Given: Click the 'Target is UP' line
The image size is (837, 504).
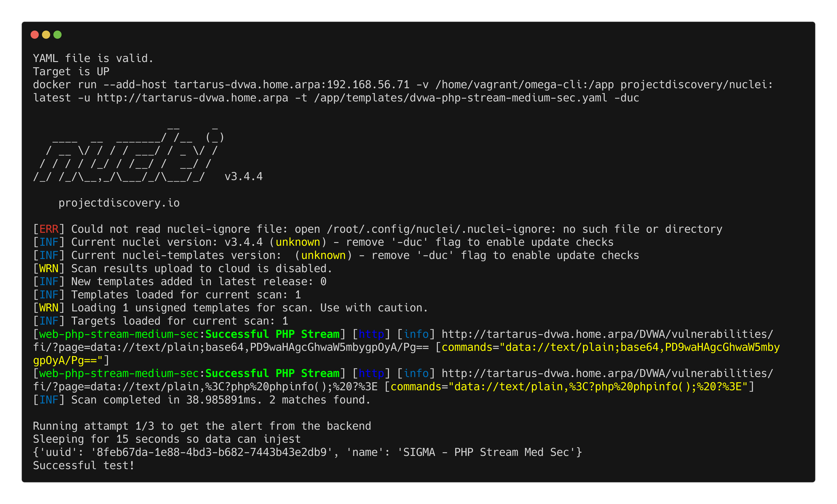Looking at the screenshot, I should coord(71,72).
